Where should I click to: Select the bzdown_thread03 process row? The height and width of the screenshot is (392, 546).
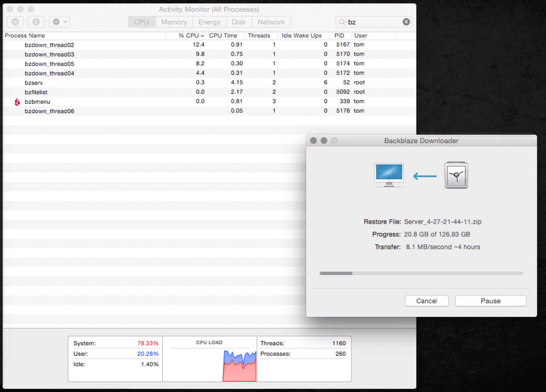point(209,54)
